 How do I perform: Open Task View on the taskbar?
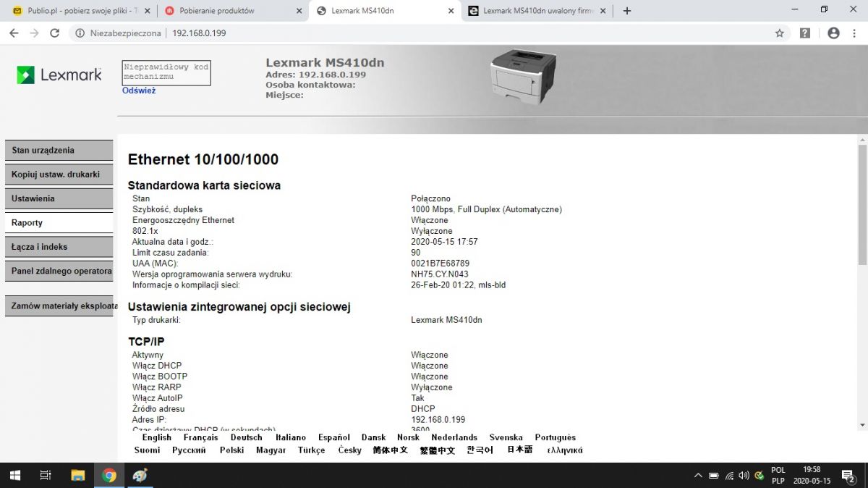(x=46, y=476)
